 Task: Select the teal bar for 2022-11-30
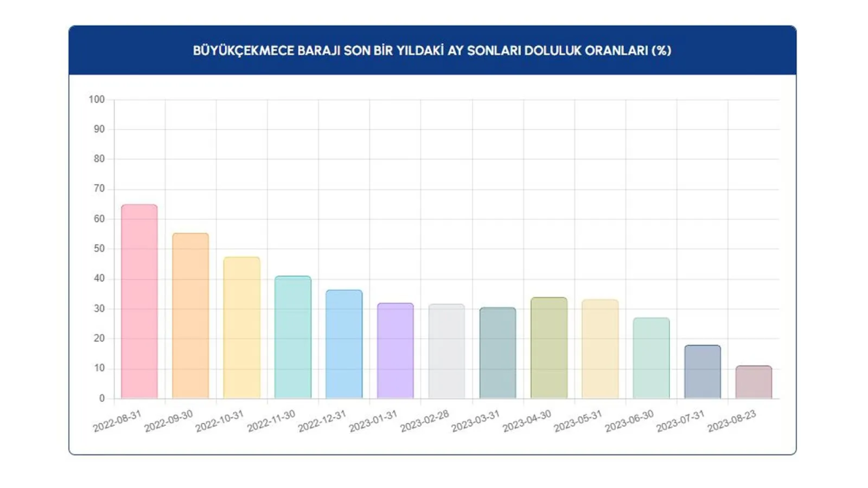tap(293, 338)
